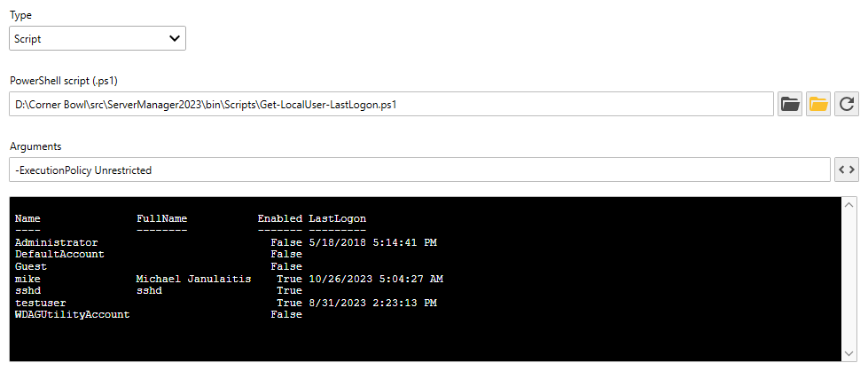The width and height of the screenshot is (868, 371).
Task: Reload the script with the refresh icon
Action: pos(847,104)
